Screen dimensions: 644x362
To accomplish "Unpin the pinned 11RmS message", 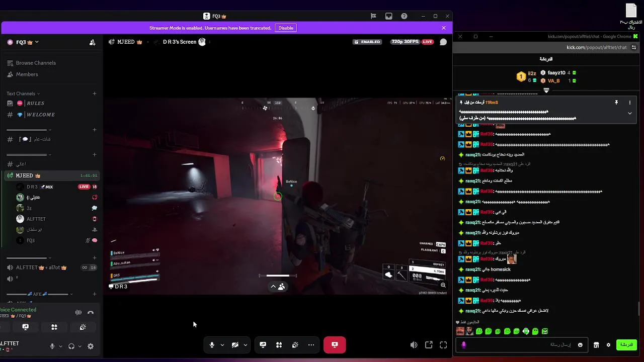I will 616,103.
